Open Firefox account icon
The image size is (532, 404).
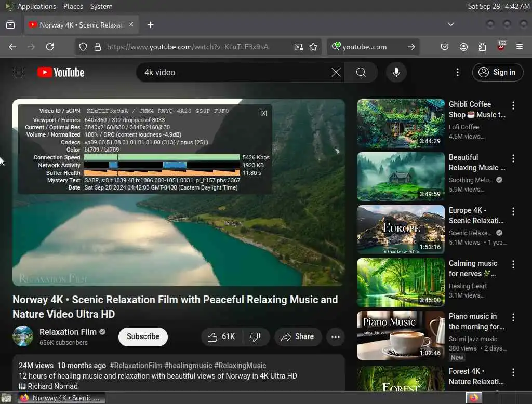point(463,47)
